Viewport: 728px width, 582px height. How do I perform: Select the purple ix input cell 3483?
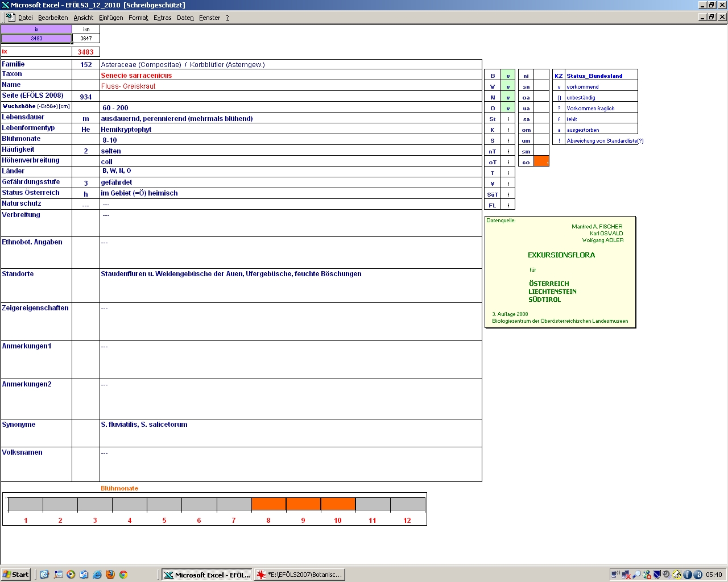pyautogui.click(x=36, y=39)
